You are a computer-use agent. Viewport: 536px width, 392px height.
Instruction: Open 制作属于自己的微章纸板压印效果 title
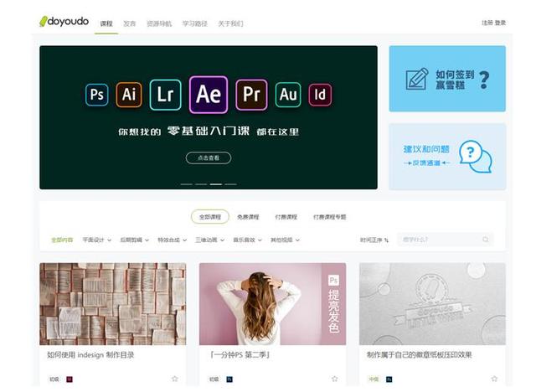coord(419,355)
